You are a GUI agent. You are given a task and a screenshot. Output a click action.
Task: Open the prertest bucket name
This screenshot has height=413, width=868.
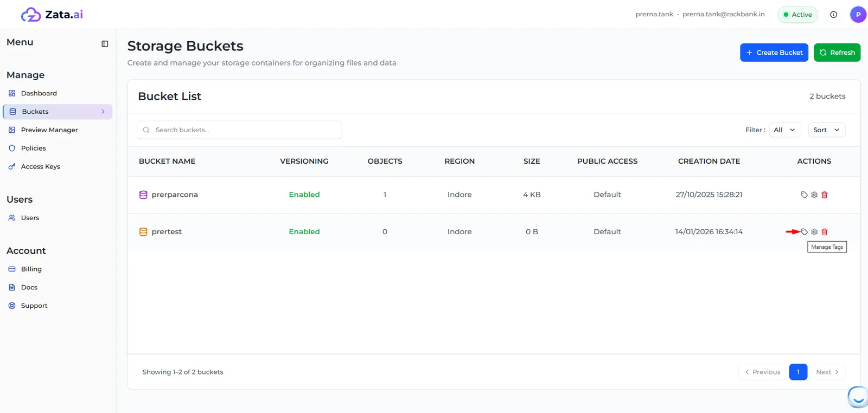coord(167,232)
